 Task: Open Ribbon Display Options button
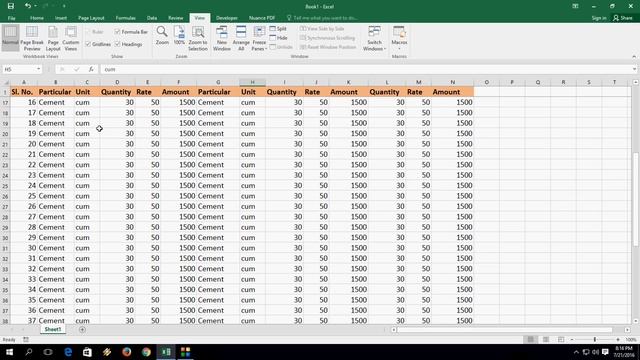(575, 6)
